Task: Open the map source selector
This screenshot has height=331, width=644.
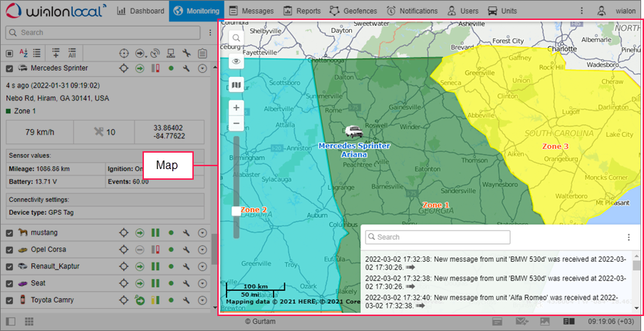Action: (x=237, y=85)
